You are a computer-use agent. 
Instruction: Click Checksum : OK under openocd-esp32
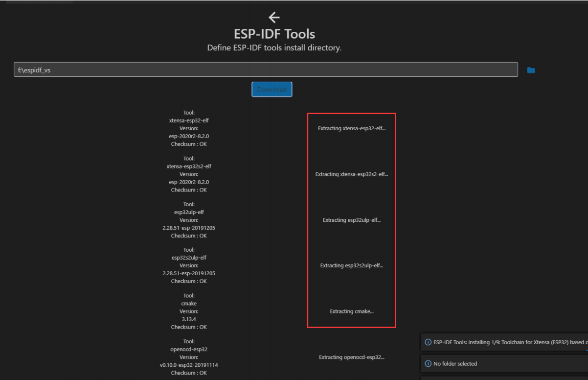pos(189,373)
